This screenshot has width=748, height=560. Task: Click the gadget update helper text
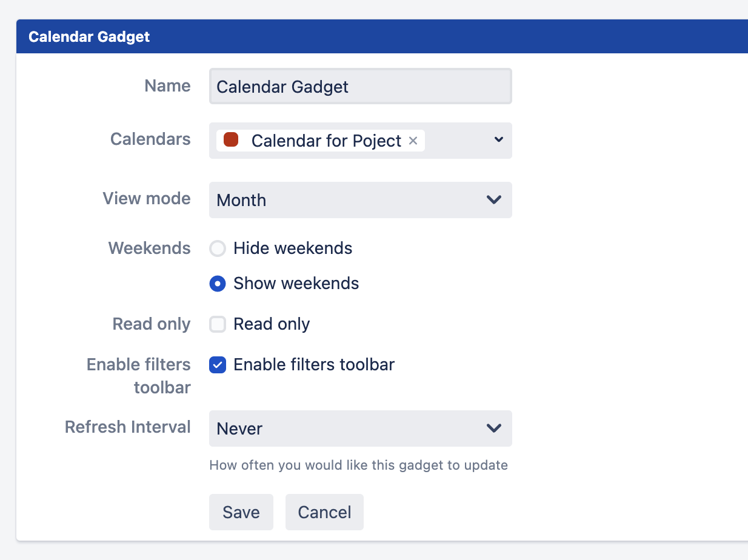coord(358,465)
